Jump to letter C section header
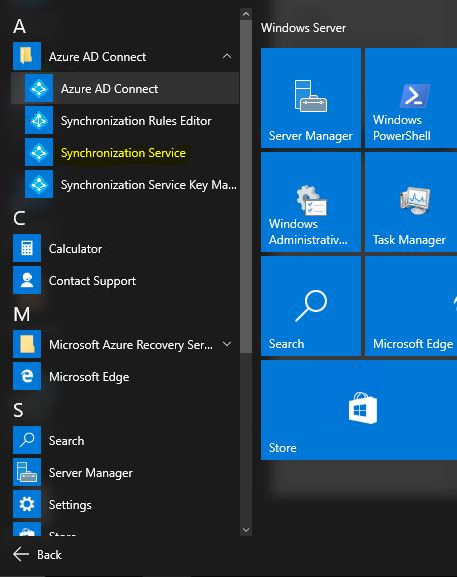 click(19, 218)
